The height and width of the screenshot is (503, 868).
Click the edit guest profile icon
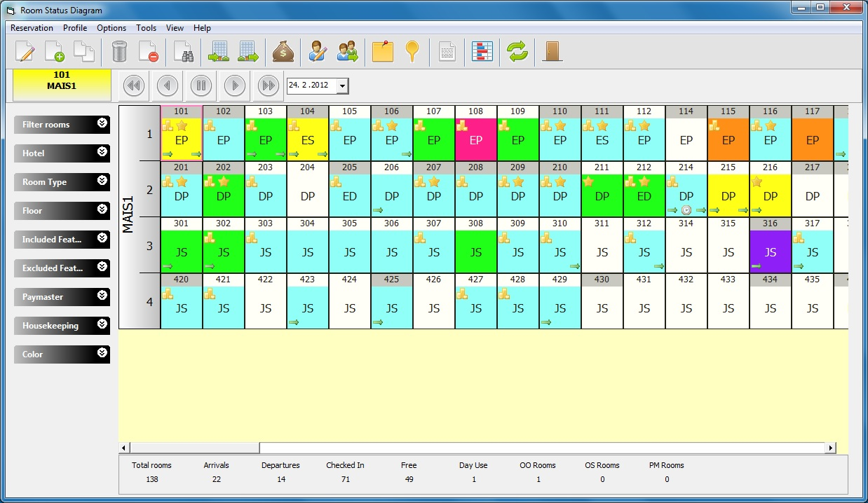318,52
